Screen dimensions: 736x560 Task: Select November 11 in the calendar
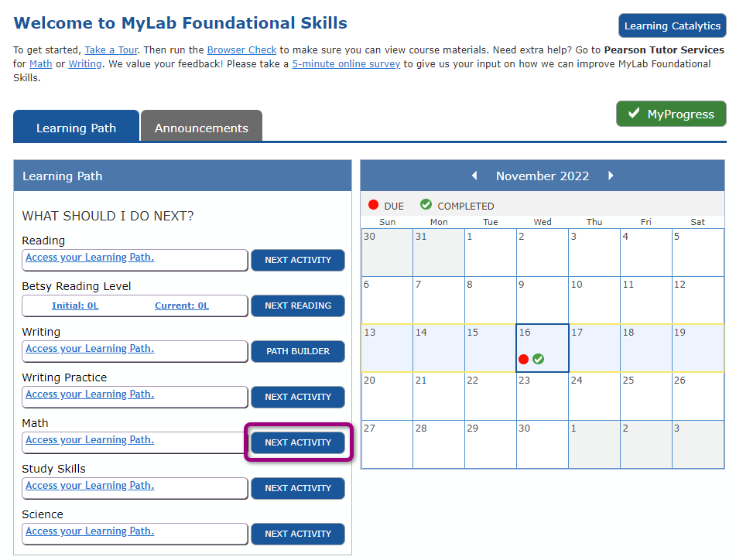point(645,300)
